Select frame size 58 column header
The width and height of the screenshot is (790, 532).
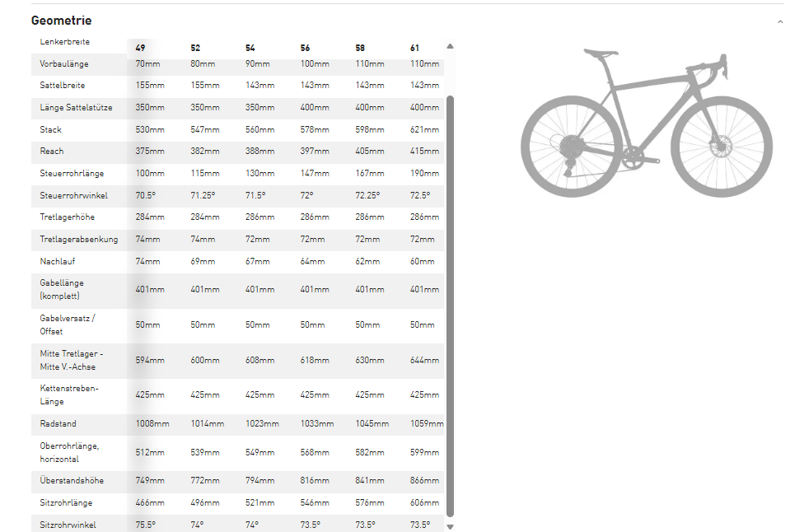[x=360, y=48]
